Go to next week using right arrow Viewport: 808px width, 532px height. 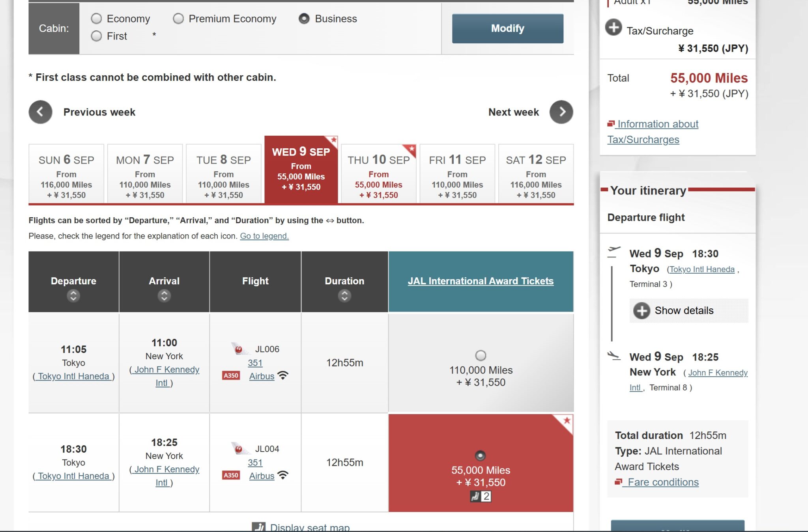click(561, 112)
